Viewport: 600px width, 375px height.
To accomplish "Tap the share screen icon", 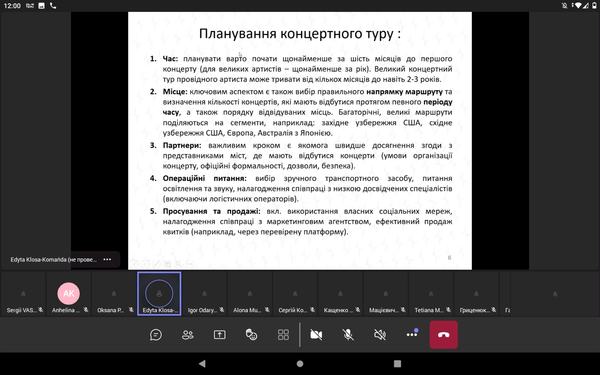I will pos(220,335).
